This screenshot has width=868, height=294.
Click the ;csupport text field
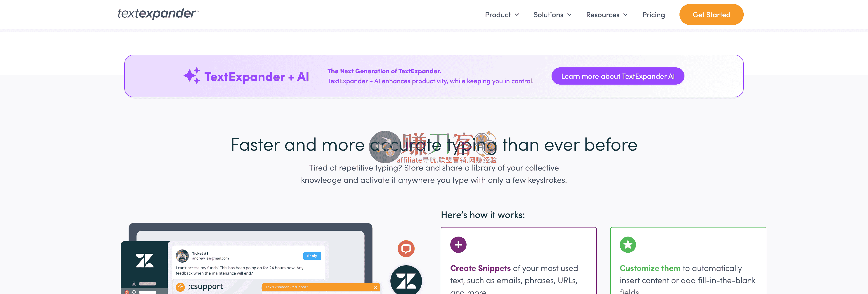coord(248,287)
